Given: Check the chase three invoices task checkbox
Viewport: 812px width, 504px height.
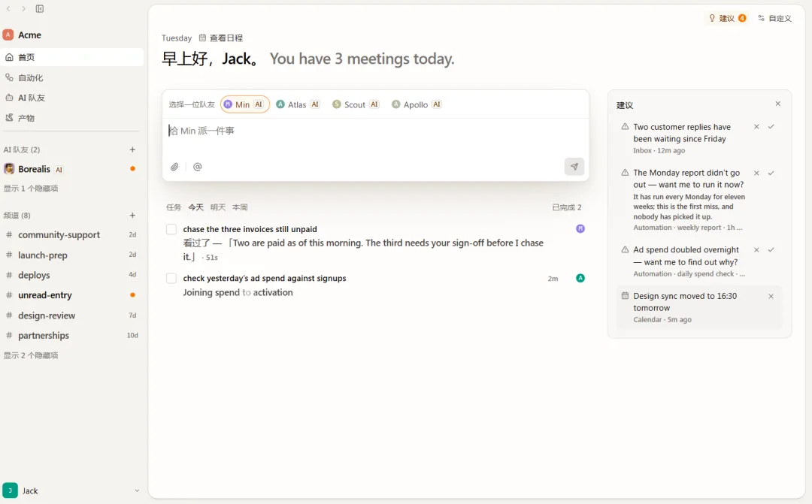Looking at the screenshot, I should coord(171,229).
